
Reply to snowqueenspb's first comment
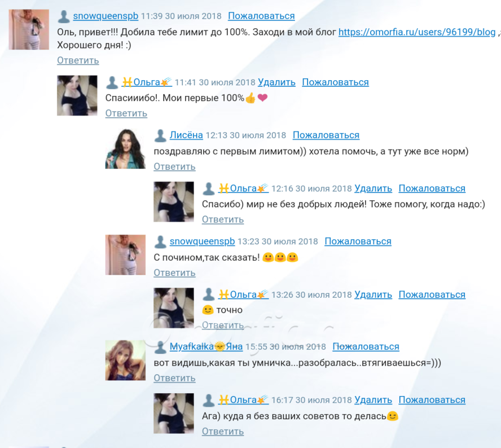point(78,60)
